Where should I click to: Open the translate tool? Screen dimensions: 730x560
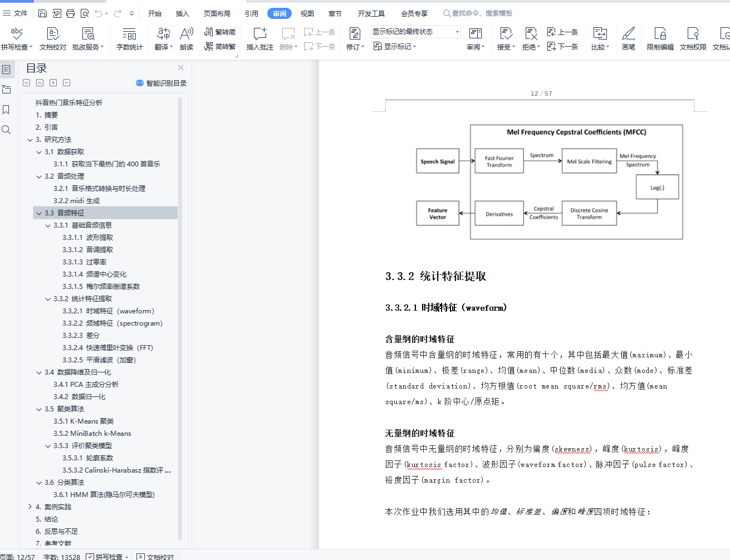coord(164,39)
